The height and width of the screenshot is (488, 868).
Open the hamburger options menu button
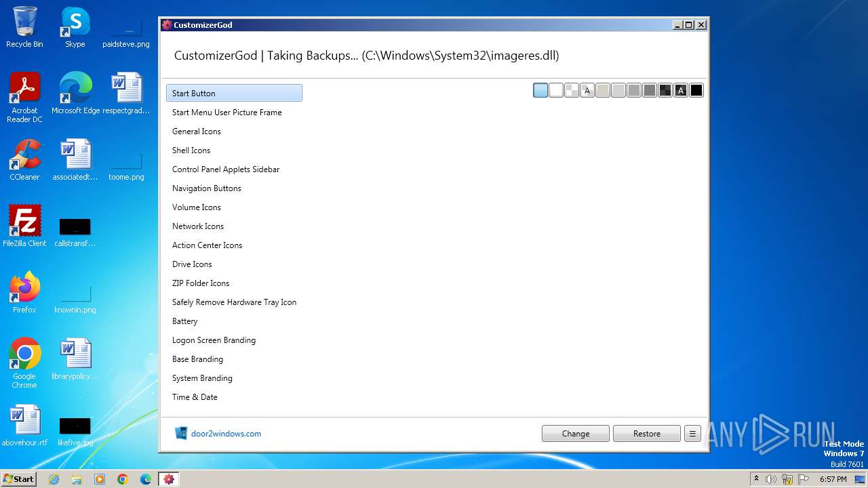point(692,434)
